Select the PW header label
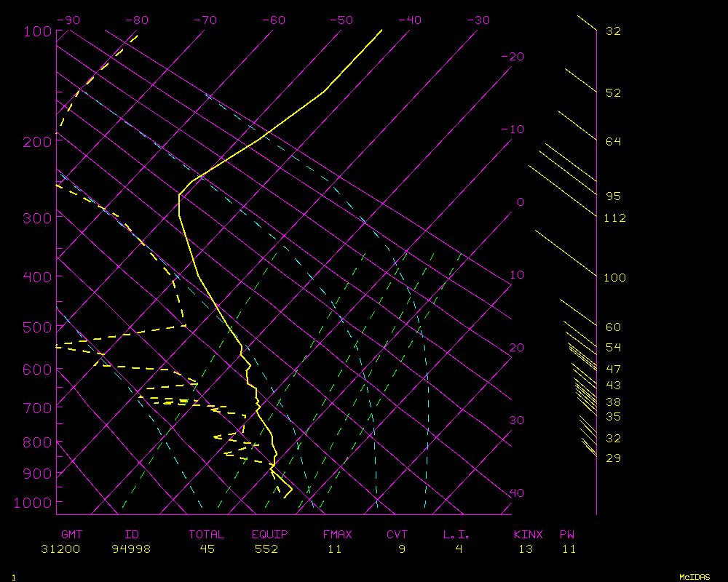This screenshot has width=728, height=582. pos(567,535)
